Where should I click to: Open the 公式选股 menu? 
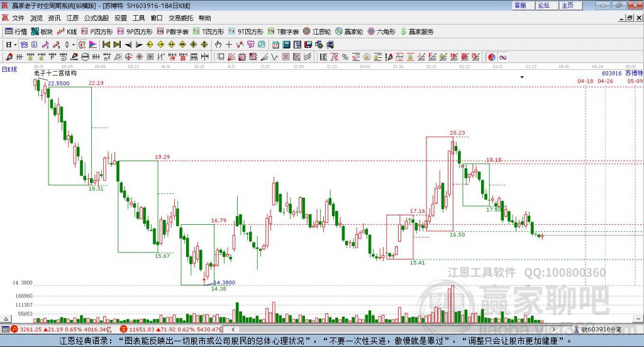pos(96,18)
